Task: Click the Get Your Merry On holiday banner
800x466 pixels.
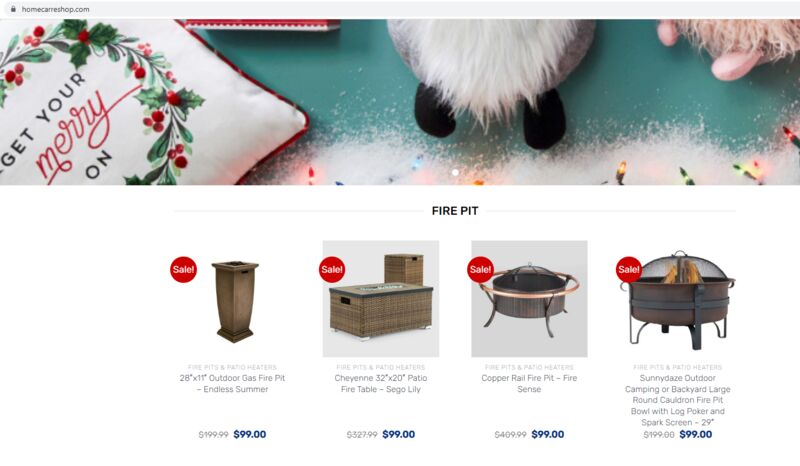Action: [400, 102]
